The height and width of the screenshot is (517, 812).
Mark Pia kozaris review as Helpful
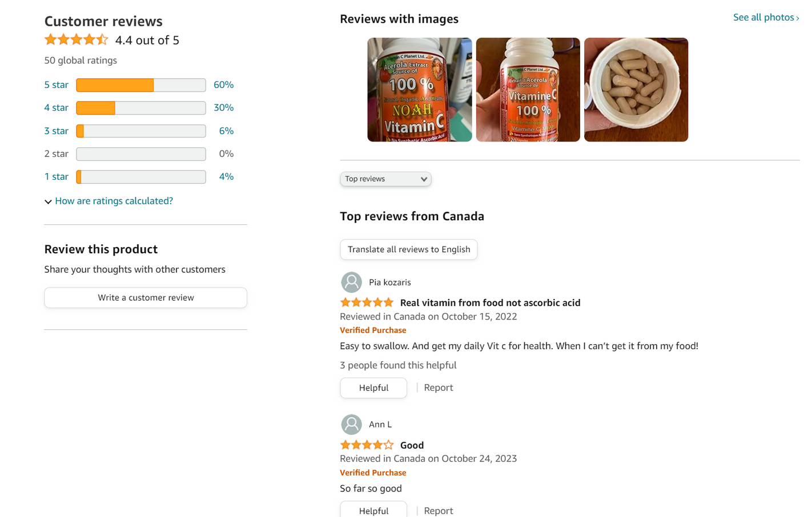coord(373,388)
